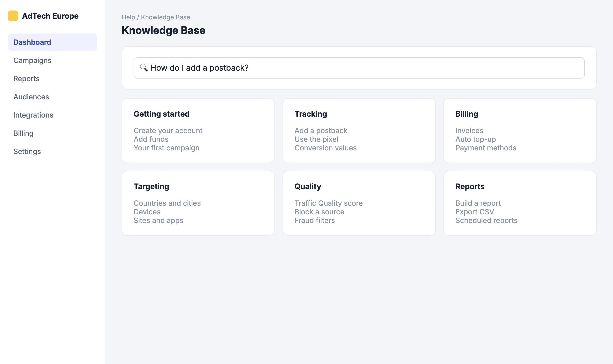Open the Block a source article
The image size is (613, 364).
tap(319, 212)
